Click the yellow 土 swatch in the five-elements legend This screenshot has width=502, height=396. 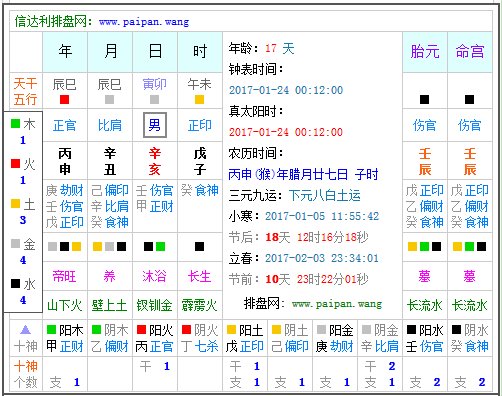15,204
